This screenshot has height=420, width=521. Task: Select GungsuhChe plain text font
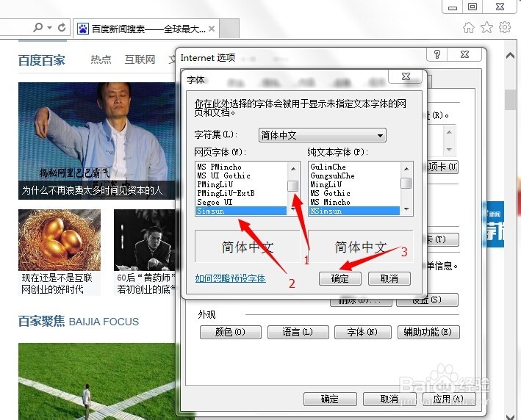click(x=354, y=175)
